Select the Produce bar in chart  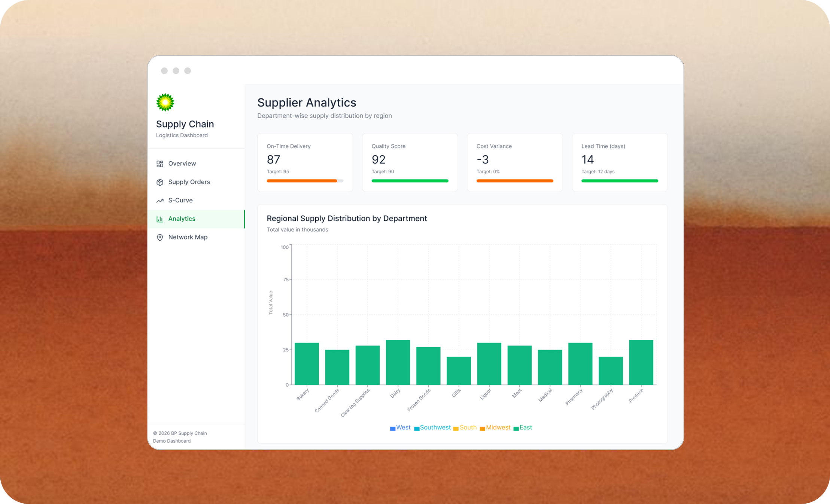tap(641, 362)
